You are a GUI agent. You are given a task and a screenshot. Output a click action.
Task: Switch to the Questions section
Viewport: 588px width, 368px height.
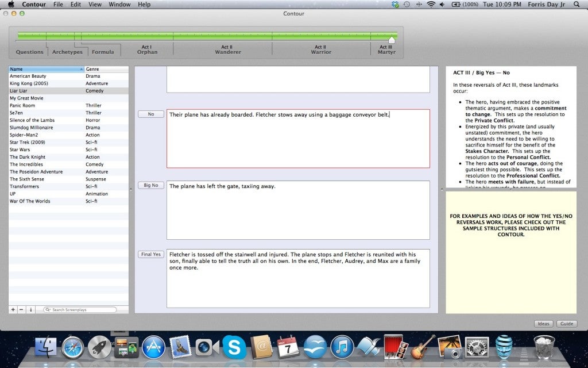coord(30,52)
